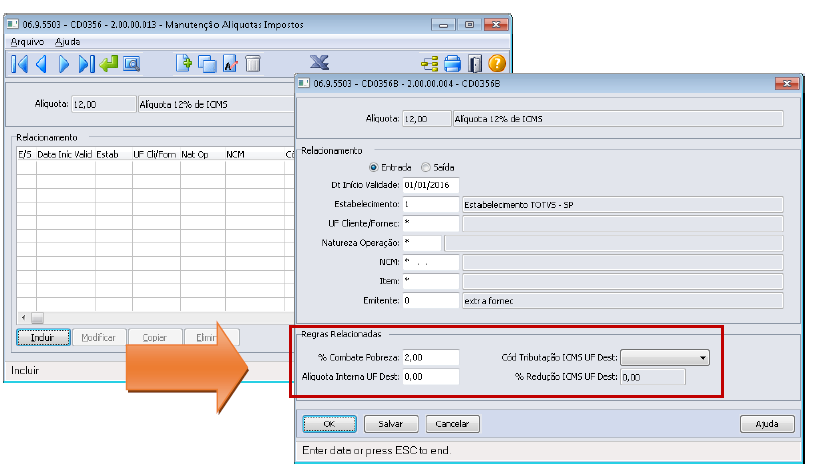Click the % Combate Pobreza field
This screenshot has height=474, width=816.
(431, 357)
